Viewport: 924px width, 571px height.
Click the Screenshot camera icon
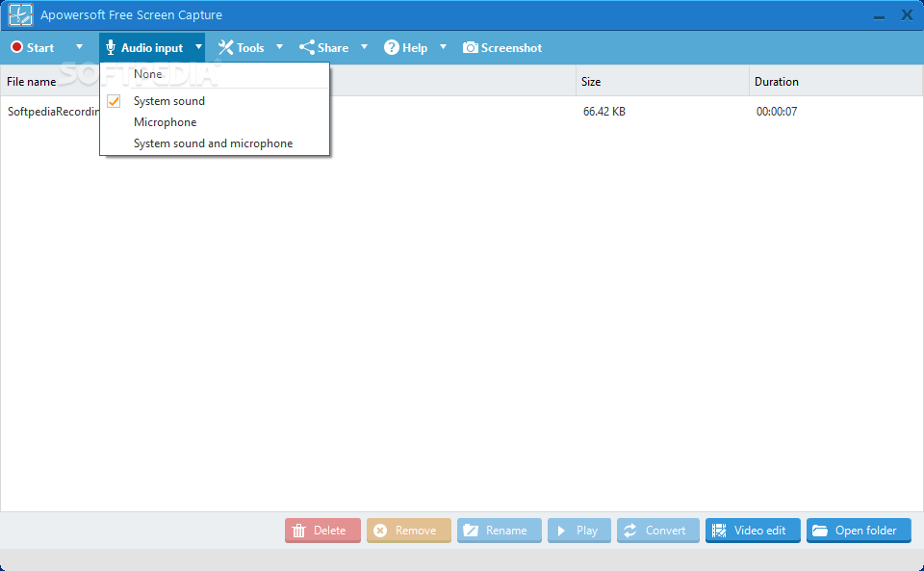coord(471,47)
